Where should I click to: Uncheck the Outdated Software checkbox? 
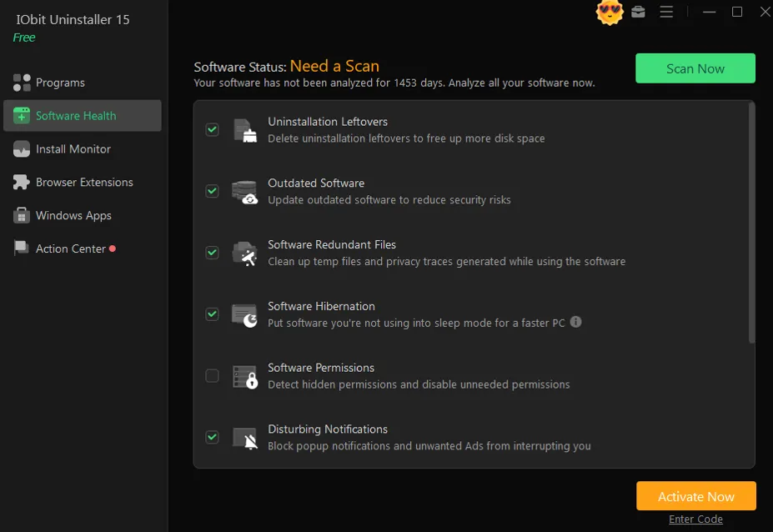coord(212,191)
